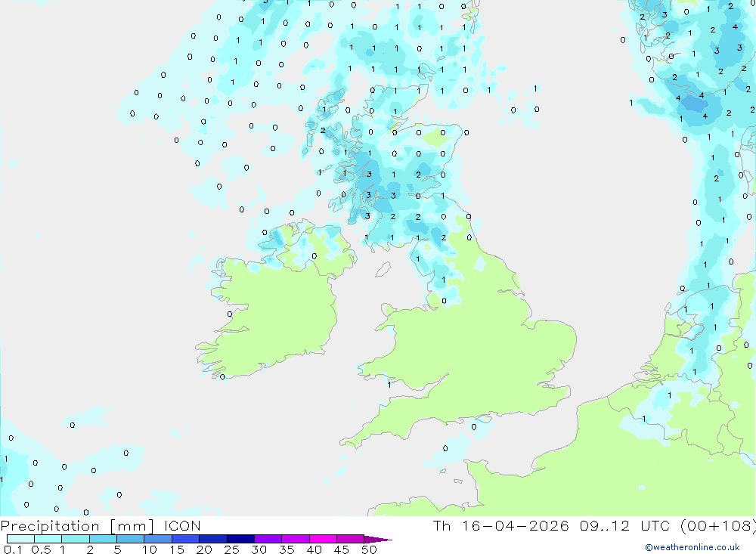Click the legend scale label "25"
Screen dimensions: 756x554
[x=231, y=549]
